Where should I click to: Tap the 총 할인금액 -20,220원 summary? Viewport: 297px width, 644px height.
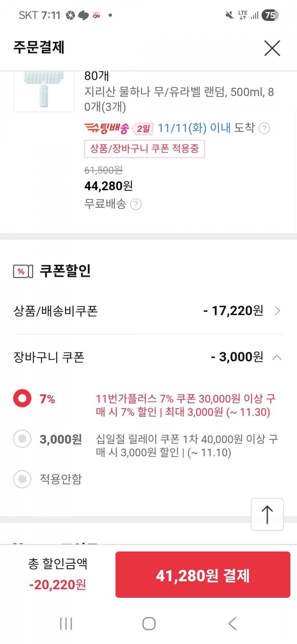pos(58,574)
